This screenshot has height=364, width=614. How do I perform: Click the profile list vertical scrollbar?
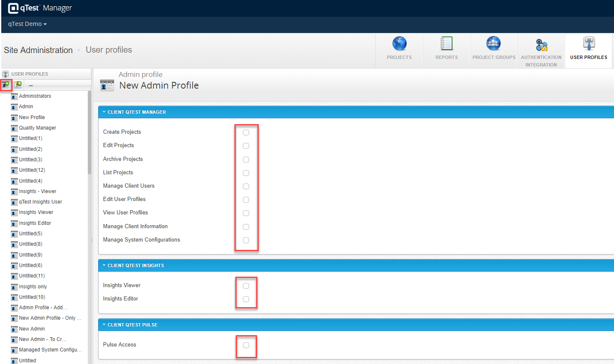(x=89, y=132)
